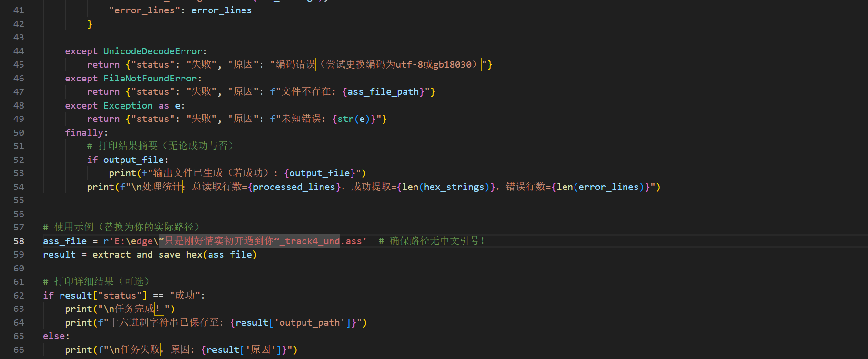
Task: Click the yellow closing brace on line 42
Action: point(90,24)
